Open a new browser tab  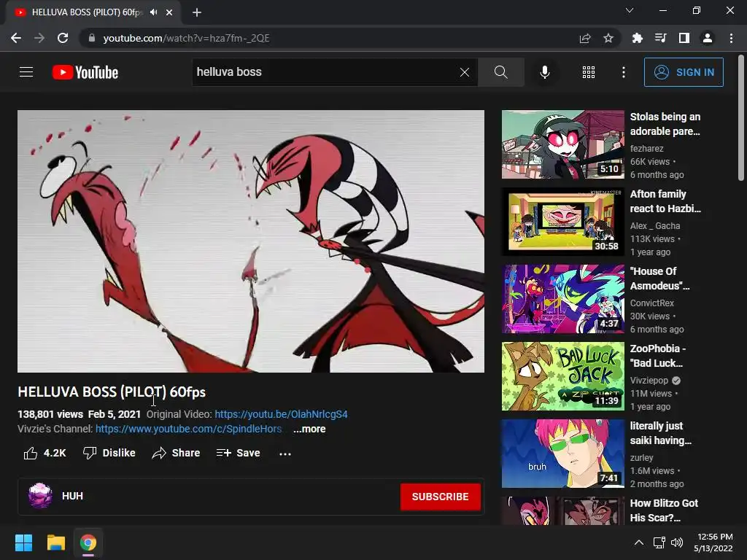tap(197, 12)
